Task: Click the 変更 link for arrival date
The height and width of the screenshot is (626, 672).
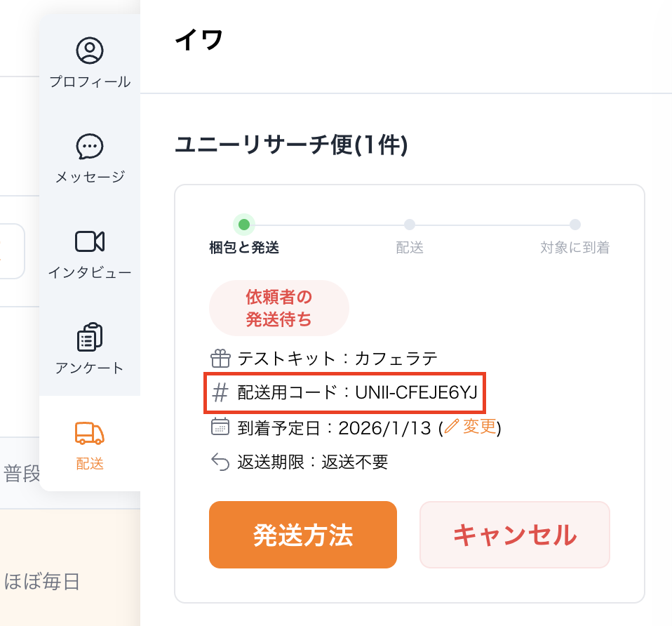Action: click(479, 427)
